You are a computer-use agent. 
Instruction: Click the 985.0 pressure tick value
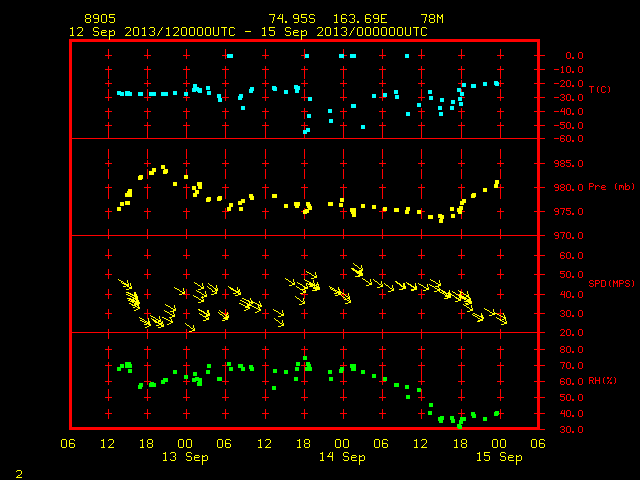(569, 164)
